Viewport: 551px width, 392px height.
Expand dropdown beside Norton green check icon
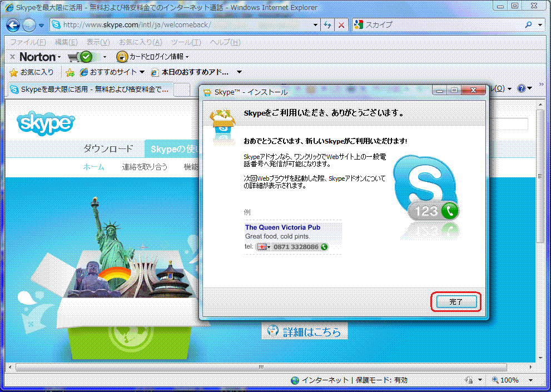105,57
